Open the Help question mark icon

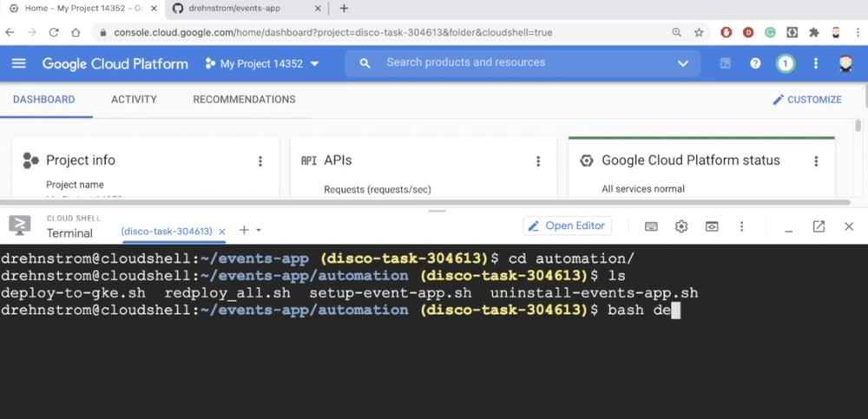click(755, 63)
